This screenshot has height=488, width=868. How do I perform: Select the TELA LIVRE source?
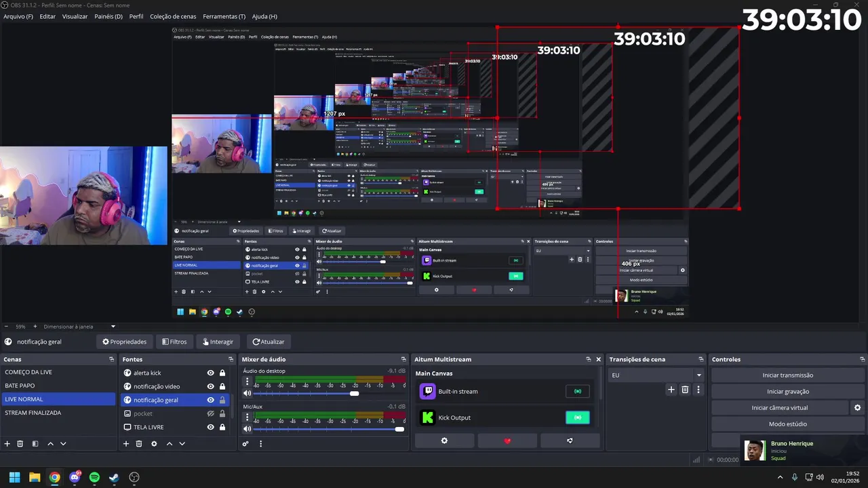coord(149,427)
